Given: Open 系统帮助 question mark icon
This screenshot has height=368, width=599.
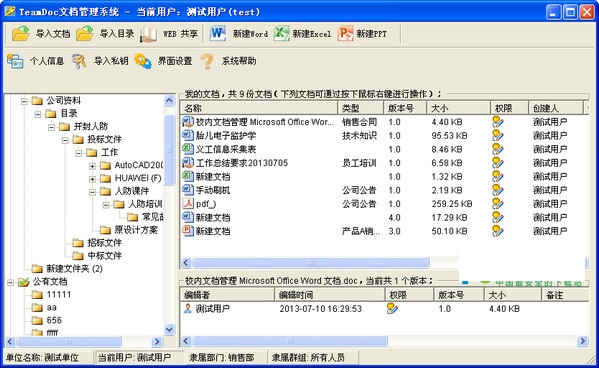Looking at the screenshot, I should tap(207, 61).
